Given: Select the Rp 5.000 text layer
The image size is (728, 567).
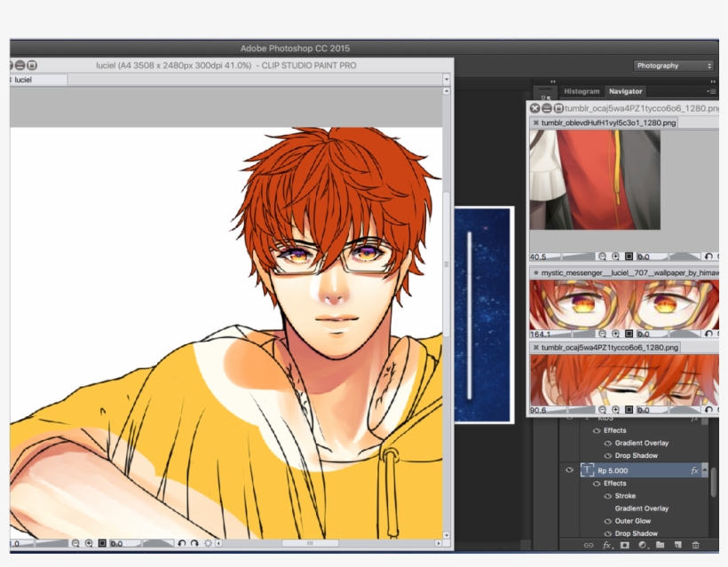Looking at the screenshot, I should (x=643, y=470).
